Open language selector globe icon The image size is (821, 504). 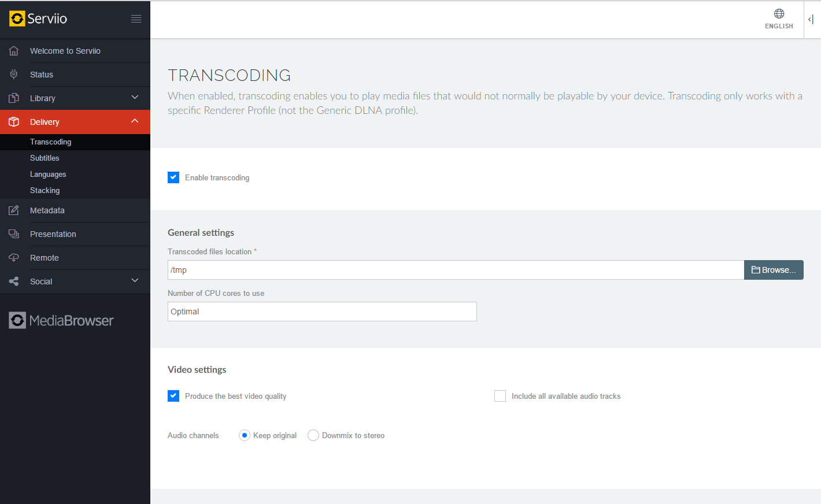(x=779, y=14)
